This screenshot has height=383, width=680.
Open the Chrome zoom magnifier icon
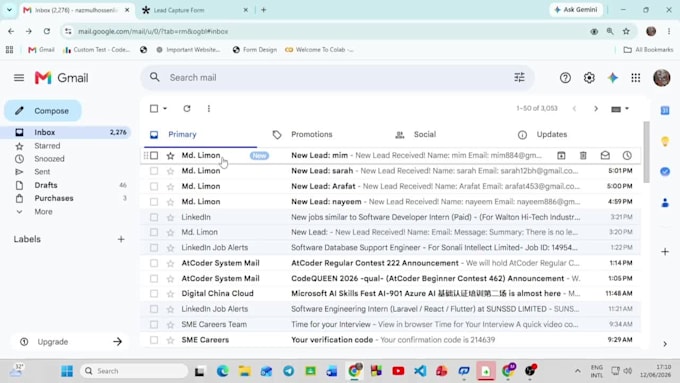[610, 31]
